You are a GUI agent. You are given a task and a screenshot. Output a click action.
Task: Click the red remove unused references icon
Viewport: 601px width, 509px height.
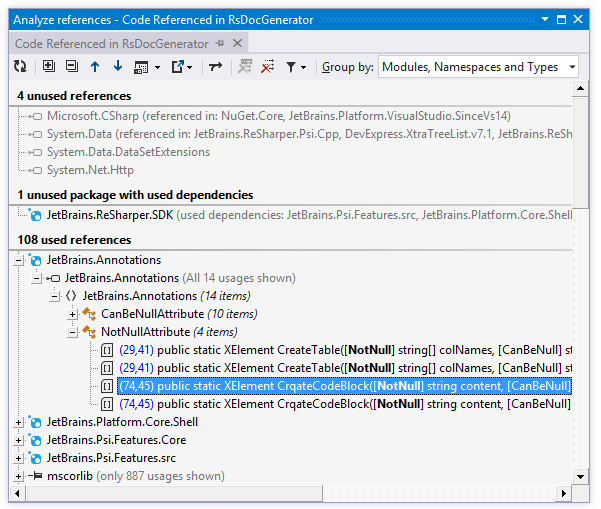(x=267, y=67)
